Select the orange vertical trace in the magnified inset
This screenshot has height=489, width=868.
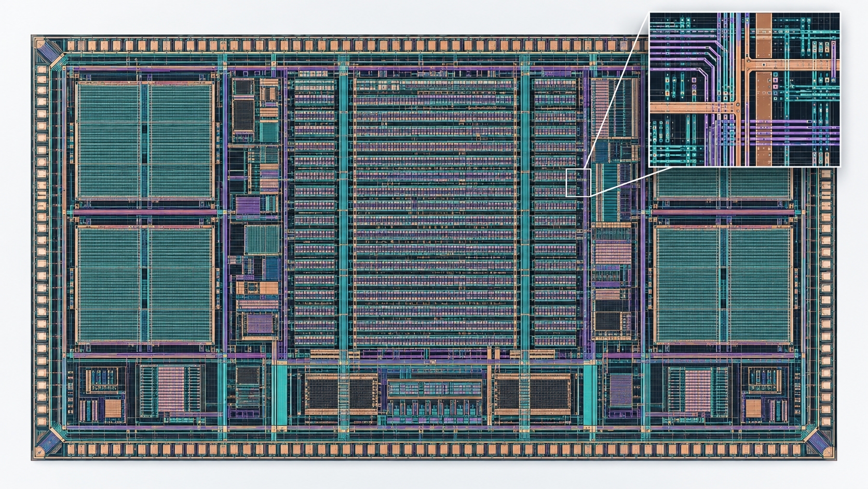(764, 89)
